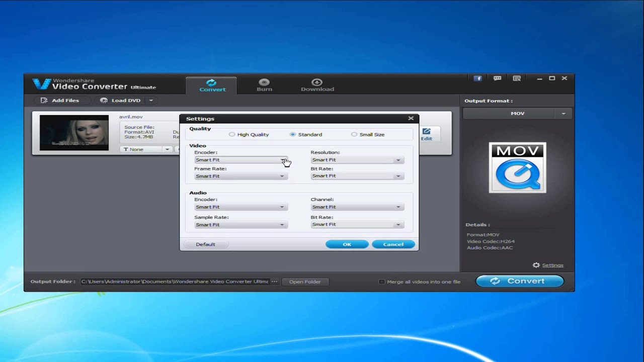Open the Sample Rate dropdown

point(240,225)
